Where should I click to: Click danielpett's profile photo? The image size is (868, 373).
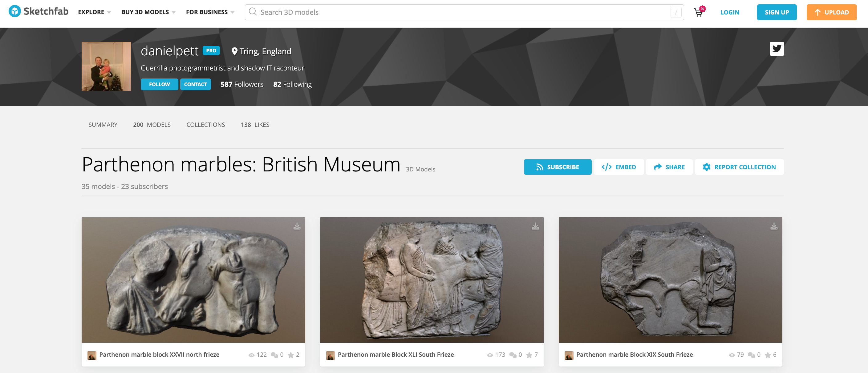tap(106, 66)
